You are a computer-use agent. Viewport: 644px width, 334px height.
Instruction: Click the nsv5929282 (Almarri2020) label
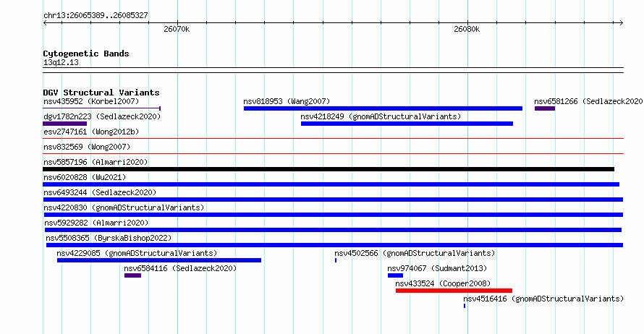[x=96, y=223]
